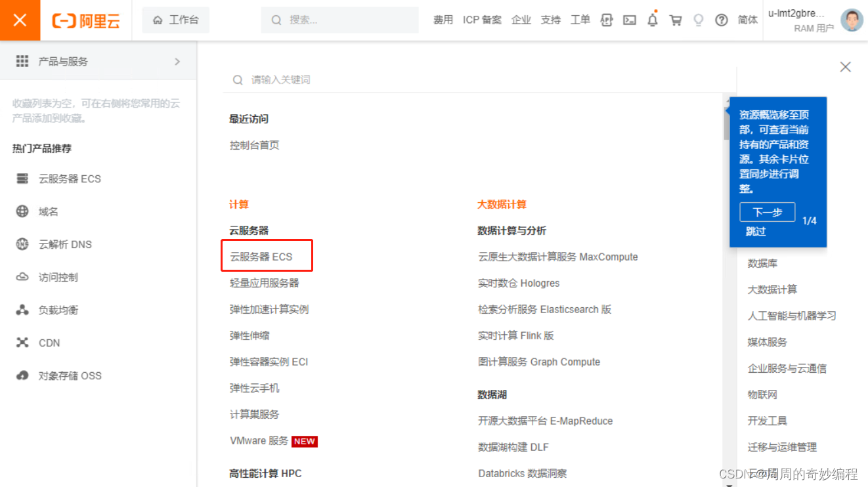Click the sidebar 负载均衡 icon

pos(22,310)
